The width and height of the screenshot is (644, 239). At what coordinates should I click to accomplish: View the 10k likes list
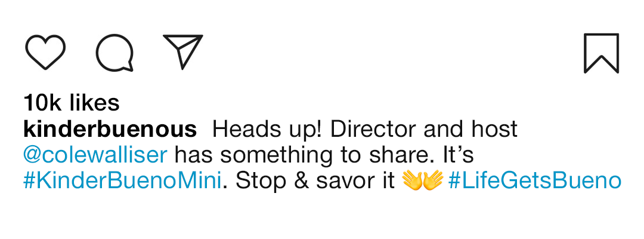point(72,103)
